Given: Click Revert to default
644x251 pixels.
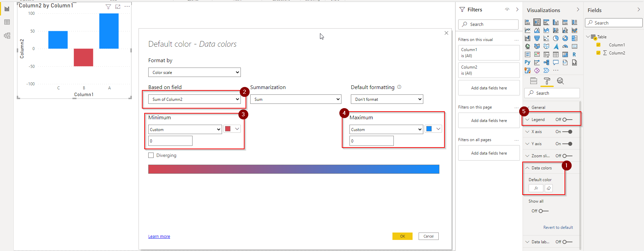Looking at the screenshot, I should click(x=558, y=227).
